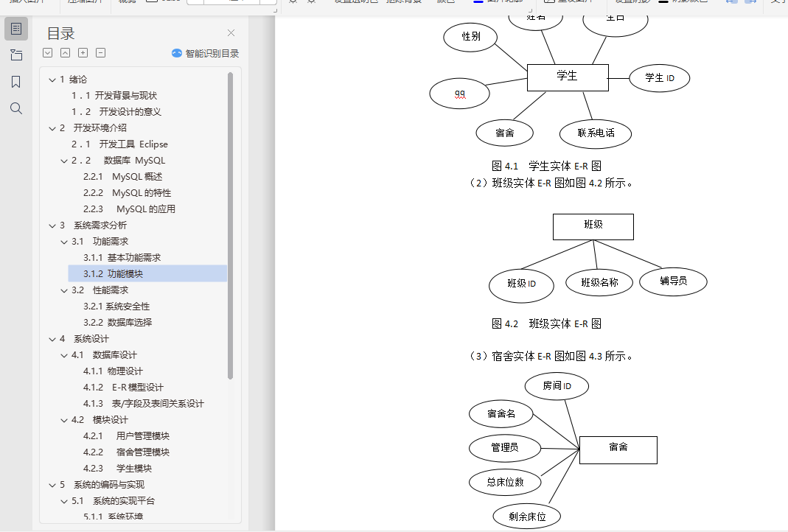
Task: Select the 班级 ID attribute ellipse
Action: click(x=522, y=285)
